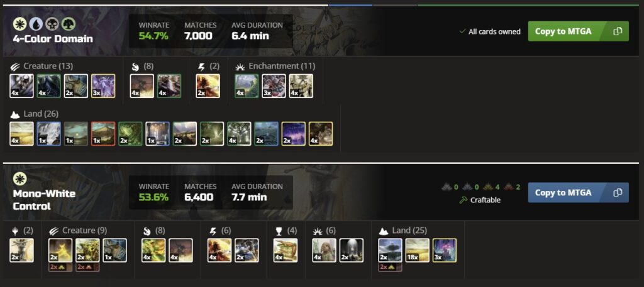
Task: Click the green mana icon on 4-Color Domain
Action: click(x=68, y=24)
